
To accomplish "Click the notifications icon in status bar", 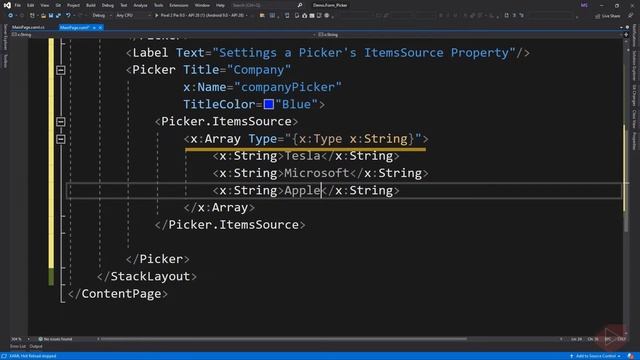I will pos(631,356).
